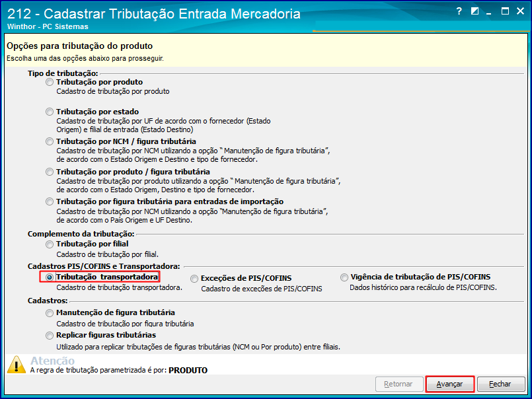Screen dimensions: 532x399
Task: Minimize the Winthor window
Action: pos(489,14)
